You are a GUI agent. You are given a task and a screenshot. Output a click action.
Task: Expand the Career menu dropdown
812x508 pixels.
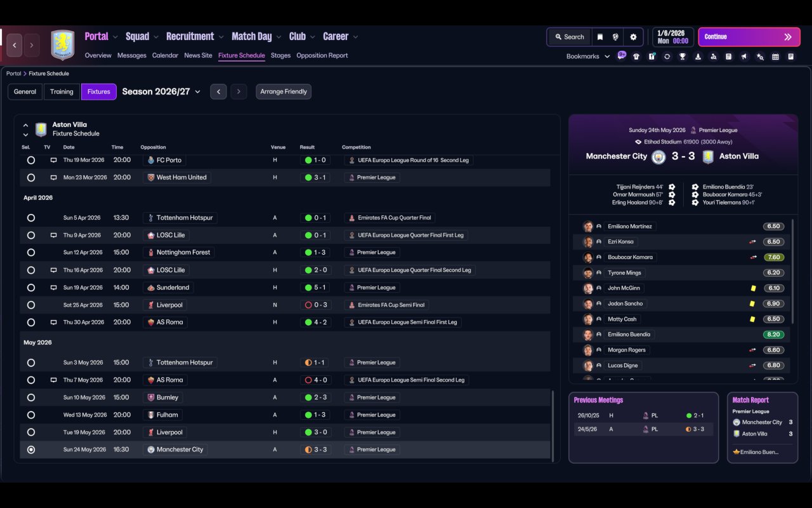click(355, 37)
